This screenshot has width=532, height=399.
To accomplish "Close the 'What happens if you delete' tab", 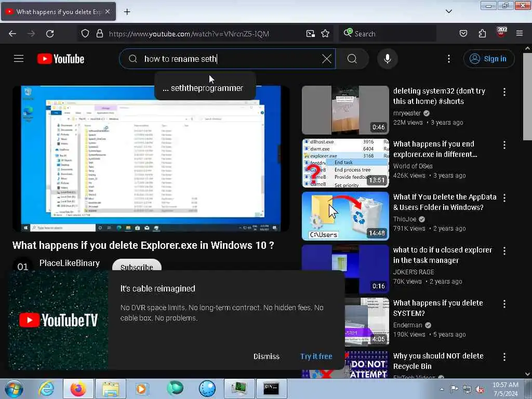I will point(107,11).
